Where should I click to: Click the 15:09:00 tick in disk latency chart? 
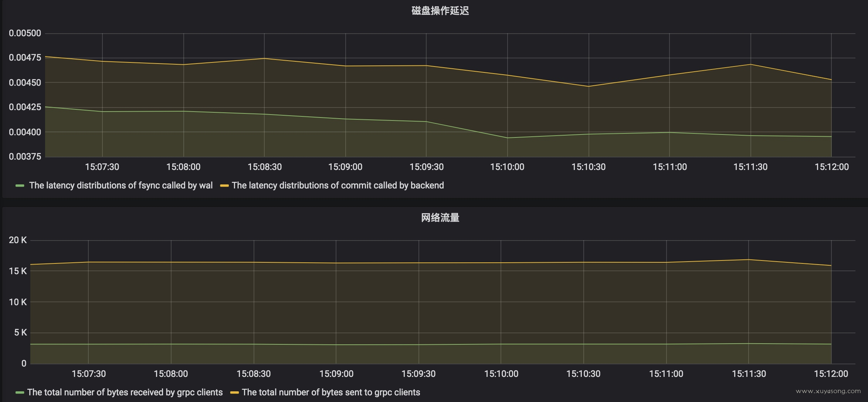click(x=345, y=167)
